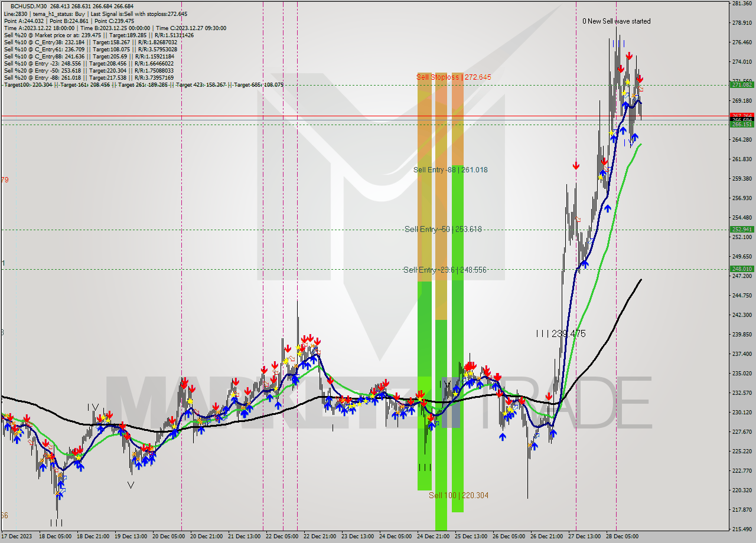756x543 pixels.
Task: Select the 278.910 price axis value
Action: 742,23
